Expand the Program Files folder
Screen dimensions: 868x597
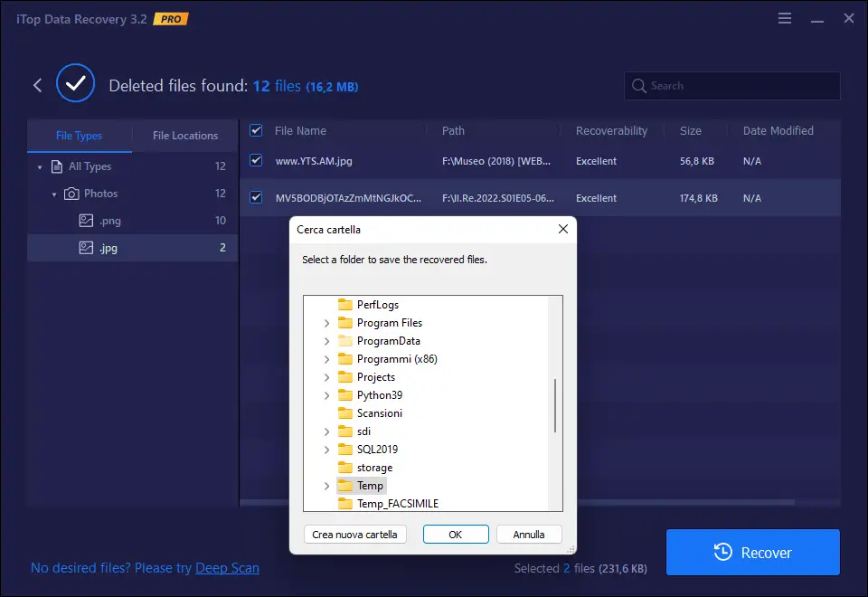[x=327, y=323]
